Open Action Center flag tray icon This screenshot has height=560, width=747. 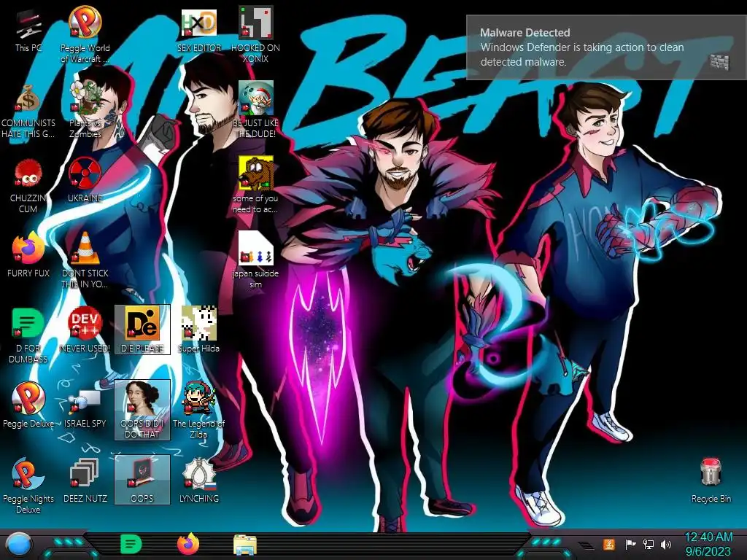[x=630, y=544]
